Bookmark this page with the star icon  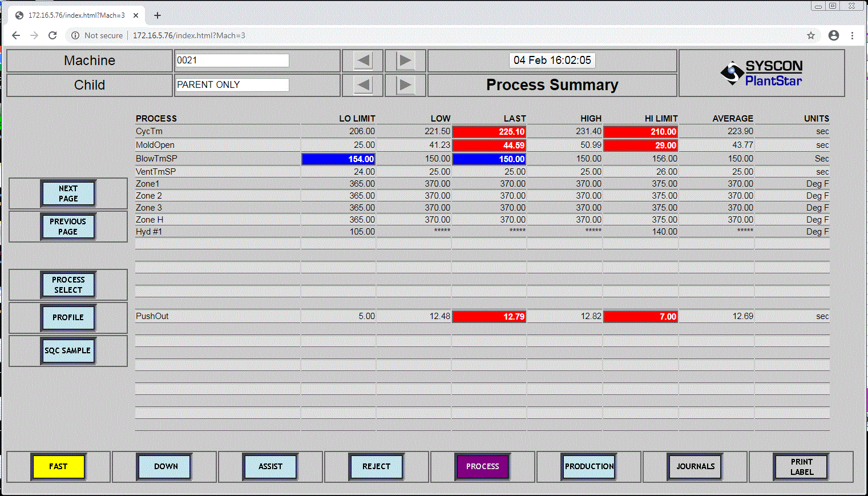811,35
